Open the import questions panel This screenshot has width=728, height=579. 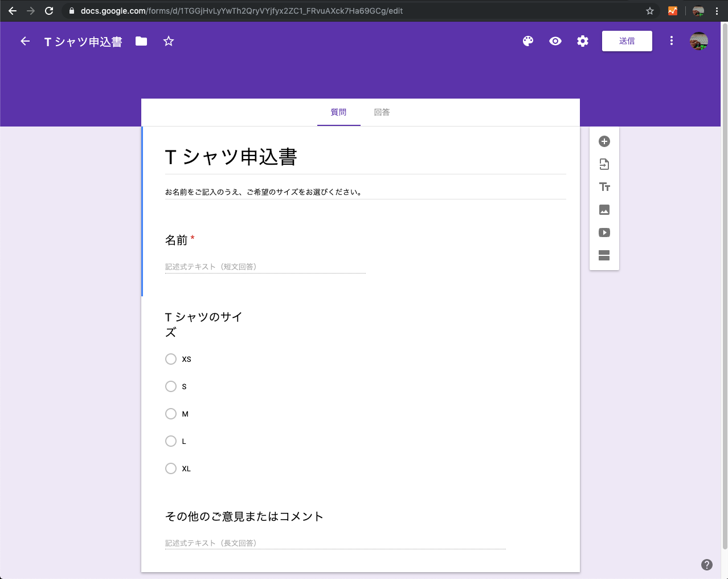tap(604, 164)
